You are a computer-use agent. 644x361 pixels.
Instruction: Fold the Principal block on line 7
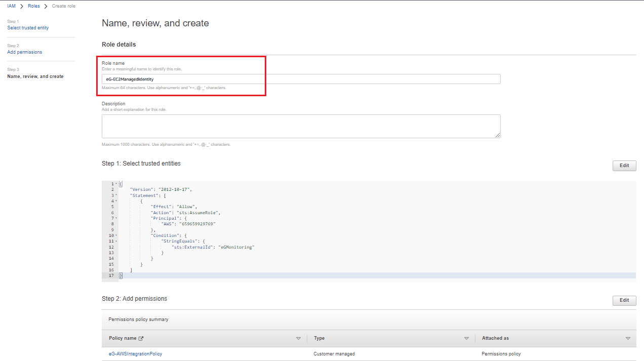[x=116, y=218]
